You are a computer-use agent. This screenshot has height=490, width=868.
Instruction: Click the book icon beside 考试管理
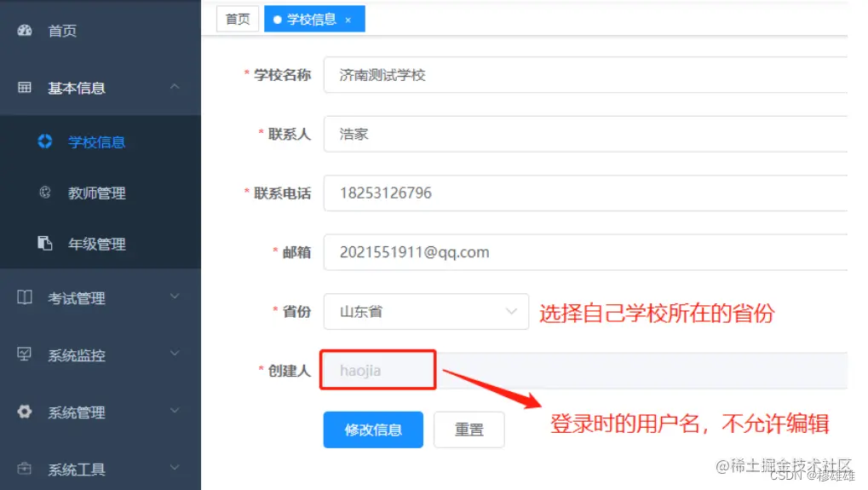(25, 297)
